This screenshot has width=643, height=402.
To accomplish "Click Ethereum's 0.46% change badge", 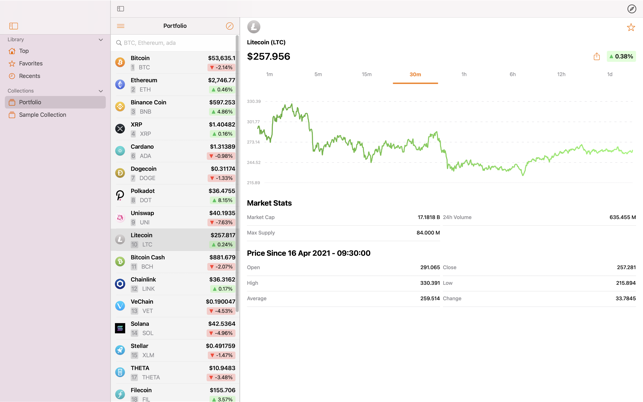I will tap(223, 89).
